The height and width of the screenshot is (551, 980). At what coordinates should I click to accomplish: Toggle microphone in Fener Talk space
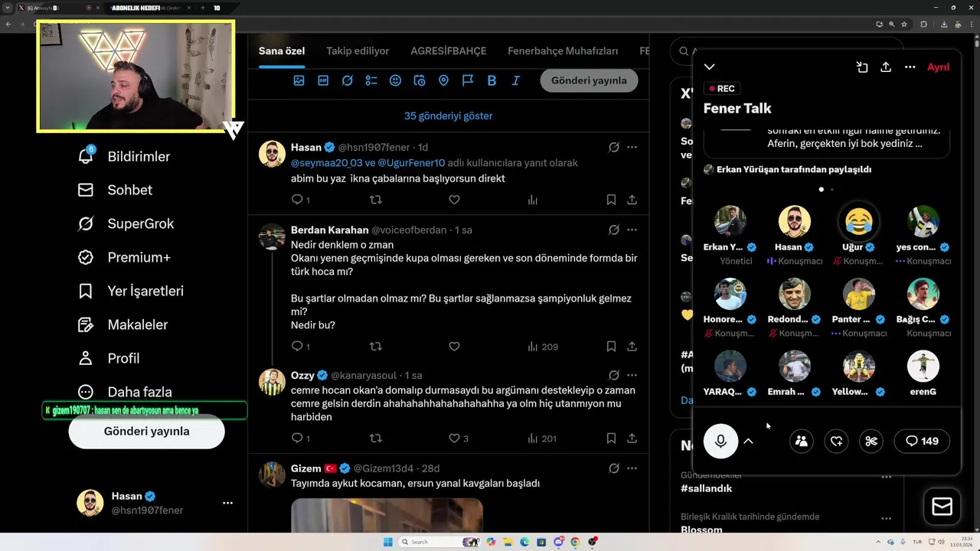pyautogui.click(x=720, y=441)
